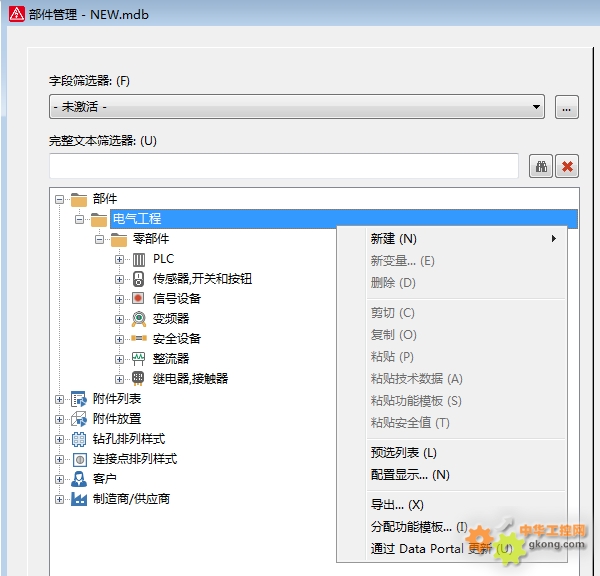
Task: Click the 传感器,开关和按钮 icon
Action: click(x=139, y=279)
